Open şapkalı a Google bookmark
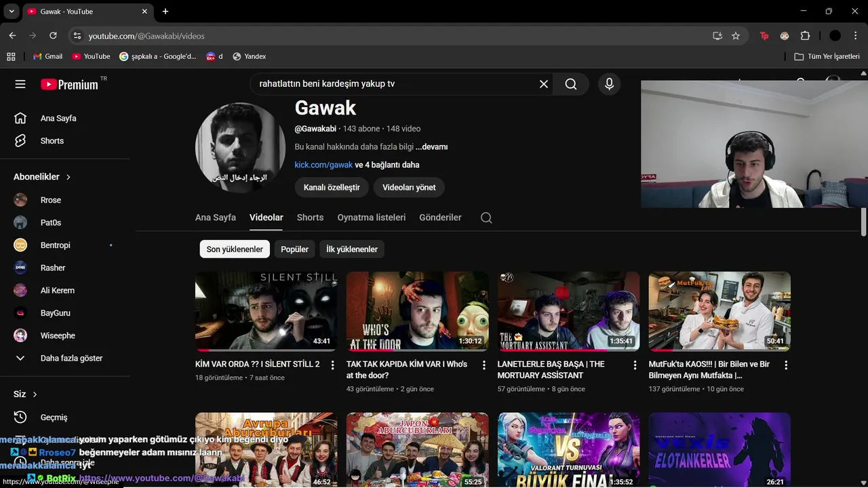Image resolution: width=868 pixels, height=488 pixels. pos(158,56)
